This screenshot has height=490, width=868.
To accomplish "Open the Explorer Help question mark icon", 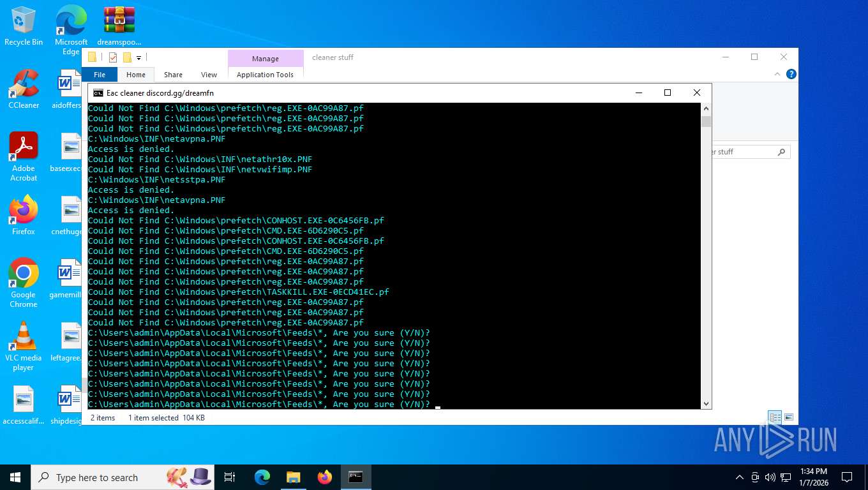I will point(791,74).
